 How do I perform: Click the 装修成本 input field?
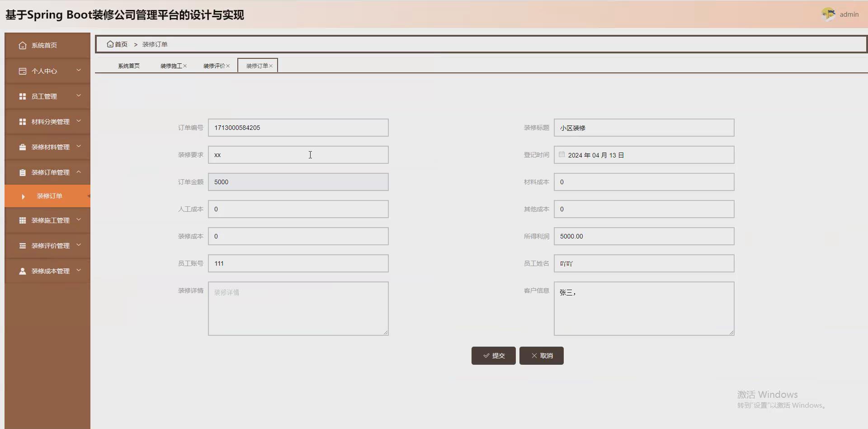coord(298,236)
